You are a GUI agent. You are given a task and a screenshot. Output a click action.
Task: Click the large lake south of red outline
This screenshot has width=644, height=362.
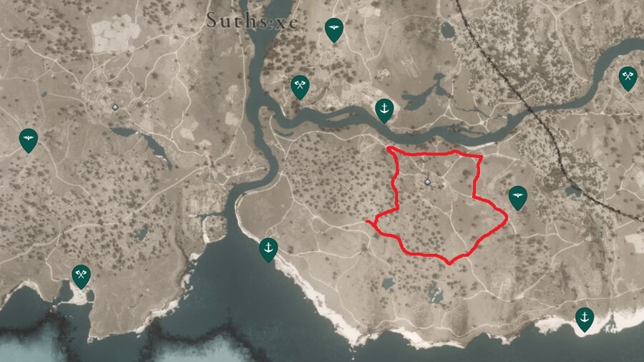tap(434, 292)
